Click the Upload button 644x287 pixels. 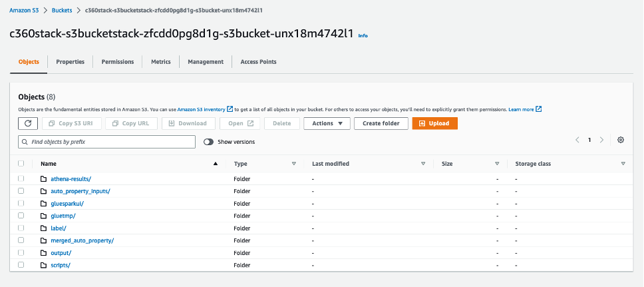tap(435, 123)
